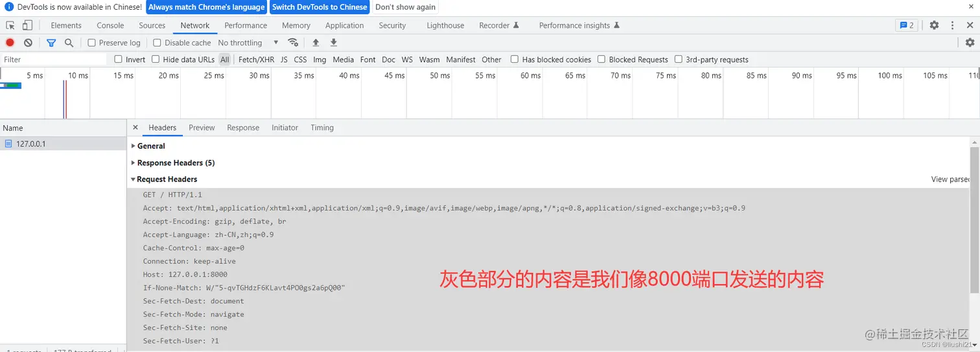The height and width of the screenshot is (352, 980).
Task: Check the 3rd-party requests checkbox
Action: coord(679,59)
